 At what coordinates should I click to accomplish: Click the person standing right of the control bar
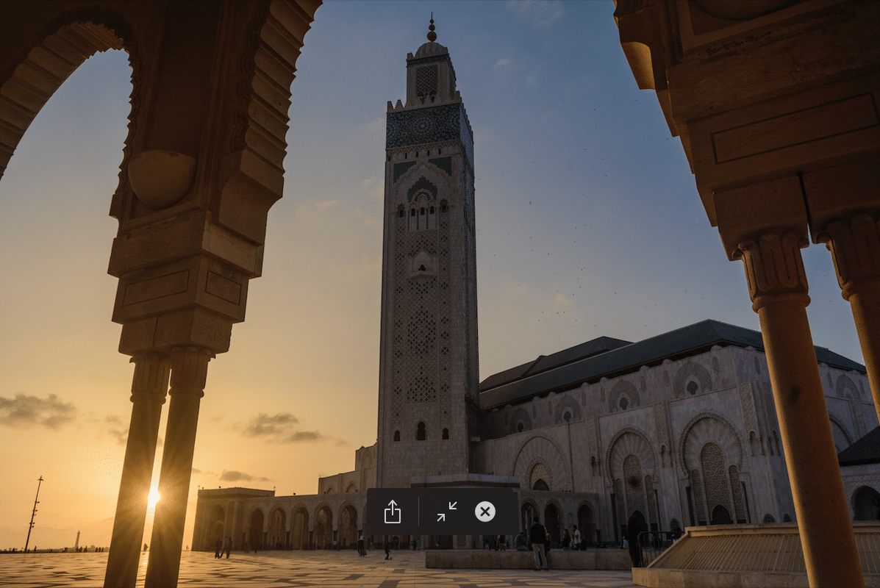[x=539, y=542]
